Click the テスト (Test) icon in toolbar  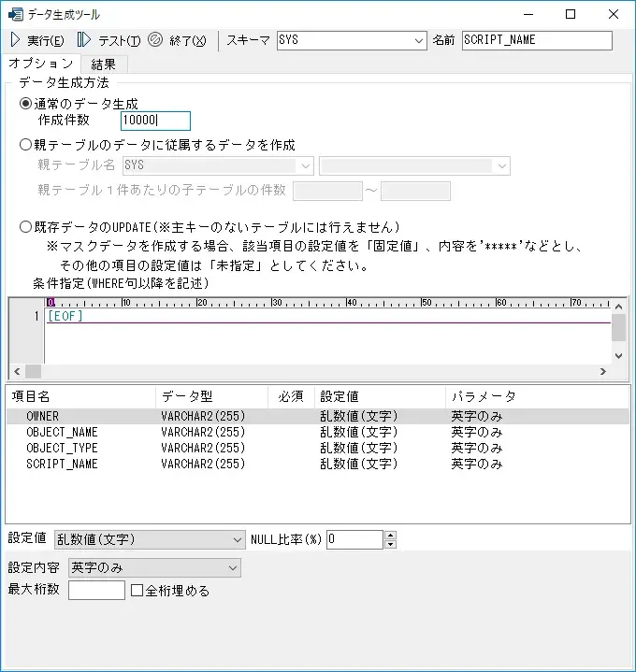coord(84,40)
